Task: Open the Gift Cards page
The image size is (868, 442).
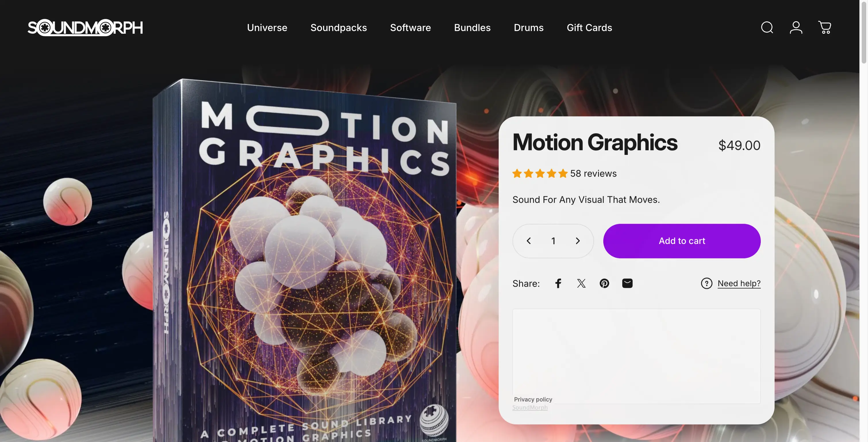Action: pos(589,28)
